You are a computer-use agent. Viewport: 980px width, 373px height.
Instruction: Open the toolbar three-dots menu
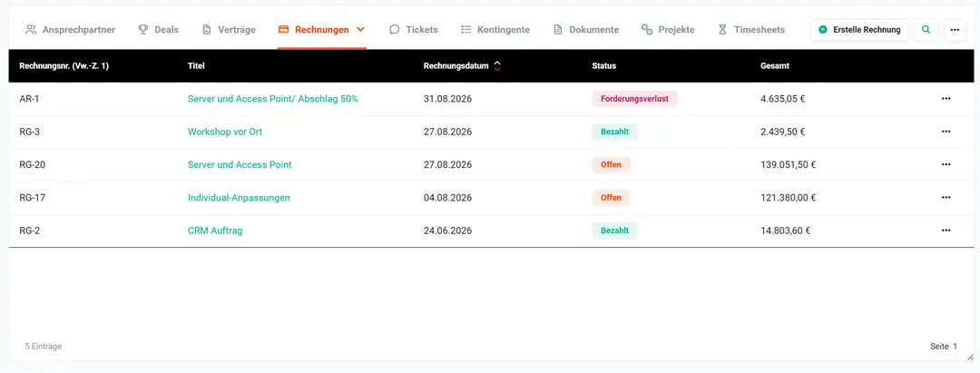(955, 29)
